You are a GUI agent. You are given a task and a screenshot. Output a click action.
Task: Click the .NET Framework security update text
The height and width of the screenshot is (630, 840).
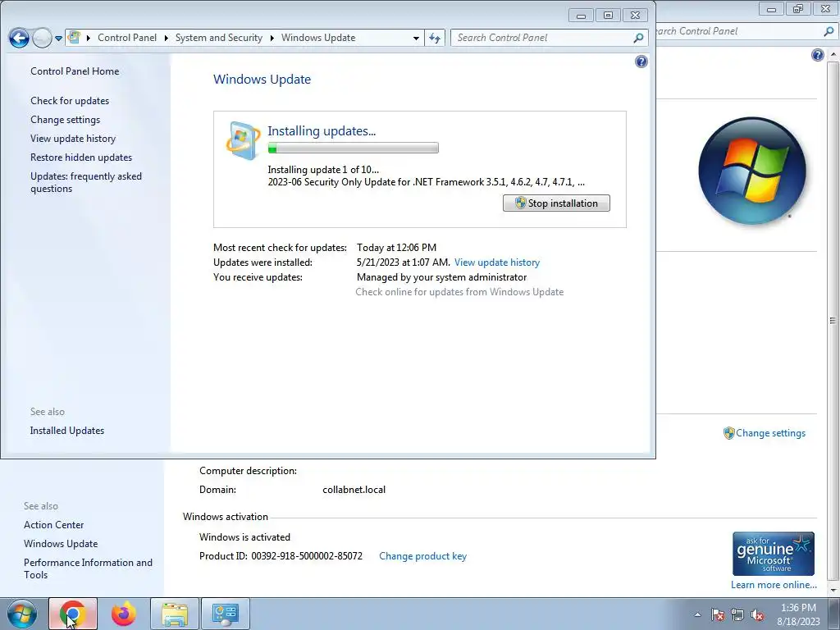point(426,182)
